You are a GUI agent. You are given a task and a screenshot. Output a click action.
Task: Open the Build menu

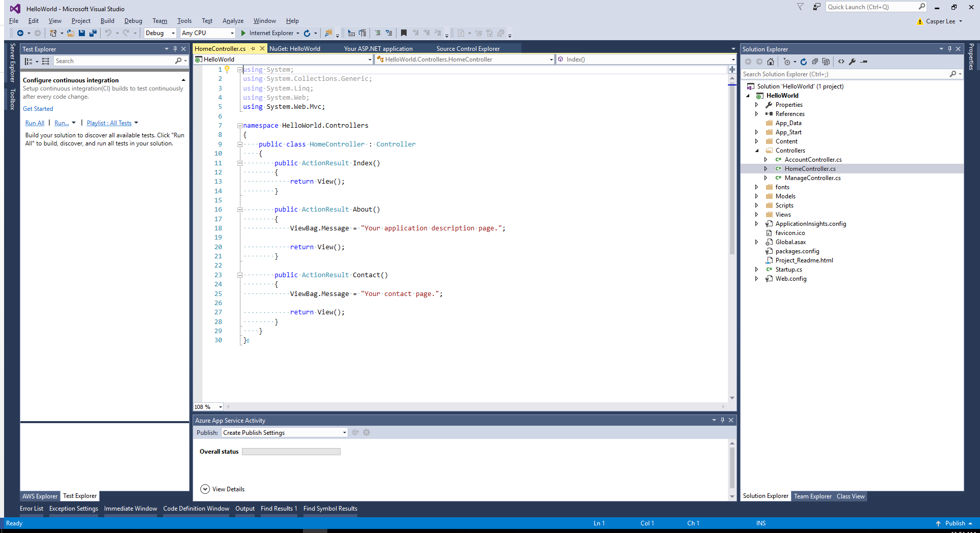107,21
